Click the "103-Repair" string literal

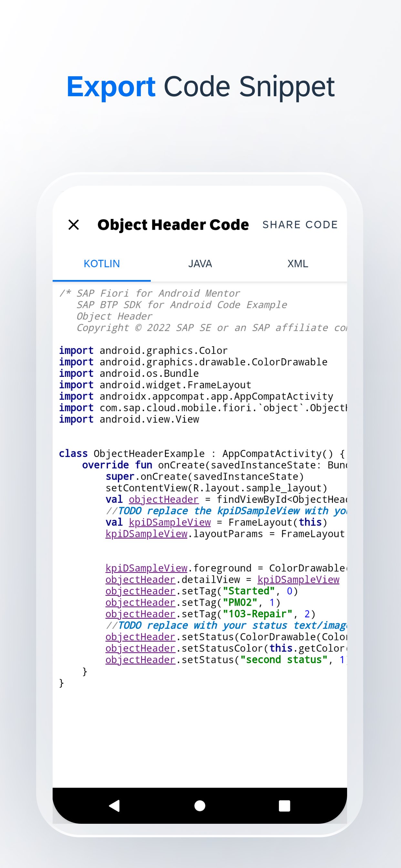click(x=257, y=614)
